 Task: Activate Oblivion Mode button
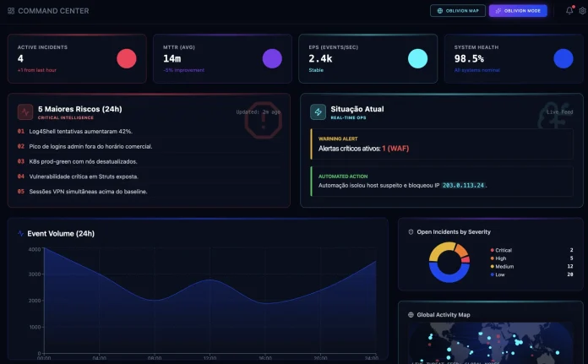point(518,11)
